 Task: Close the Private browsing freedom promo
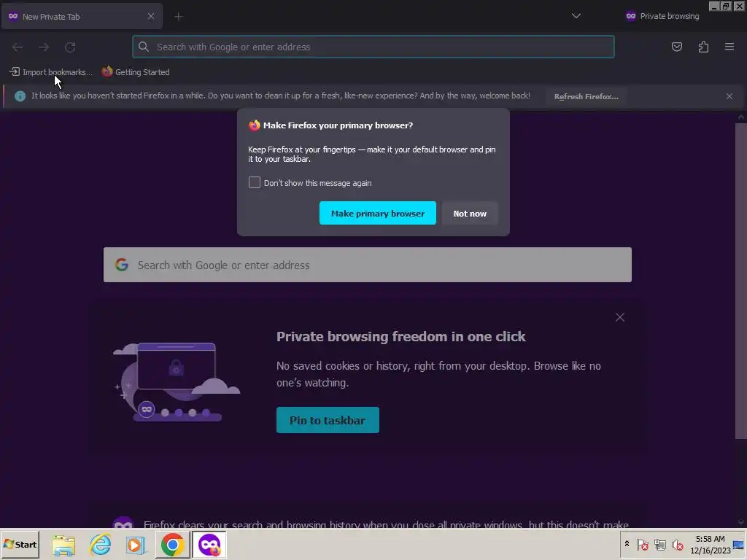pos(619,318)
